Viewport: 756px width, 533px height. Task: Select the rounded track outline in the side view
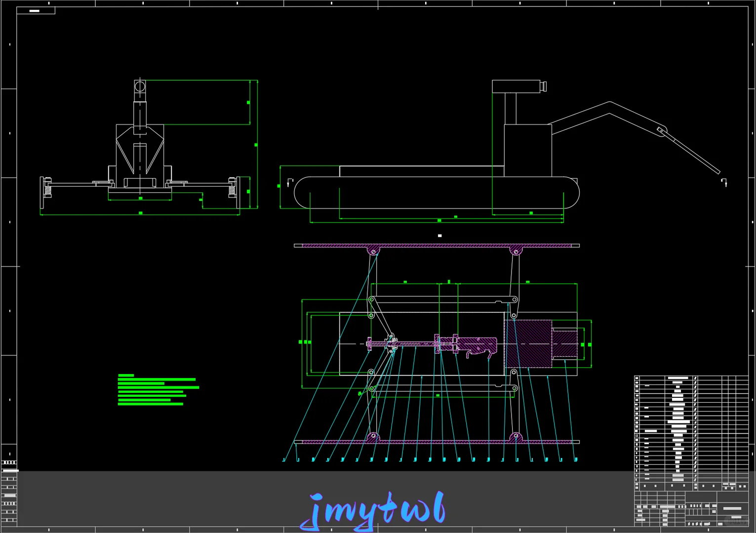[x=437, y=192]
